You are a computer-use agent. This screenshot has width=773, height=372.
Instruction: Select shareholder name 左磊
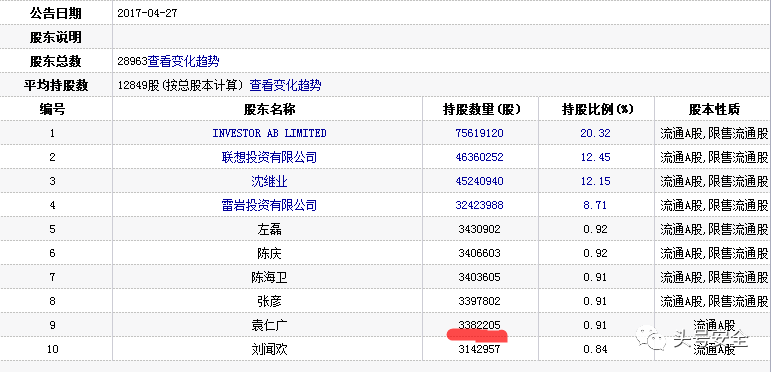tap(269, 229)
